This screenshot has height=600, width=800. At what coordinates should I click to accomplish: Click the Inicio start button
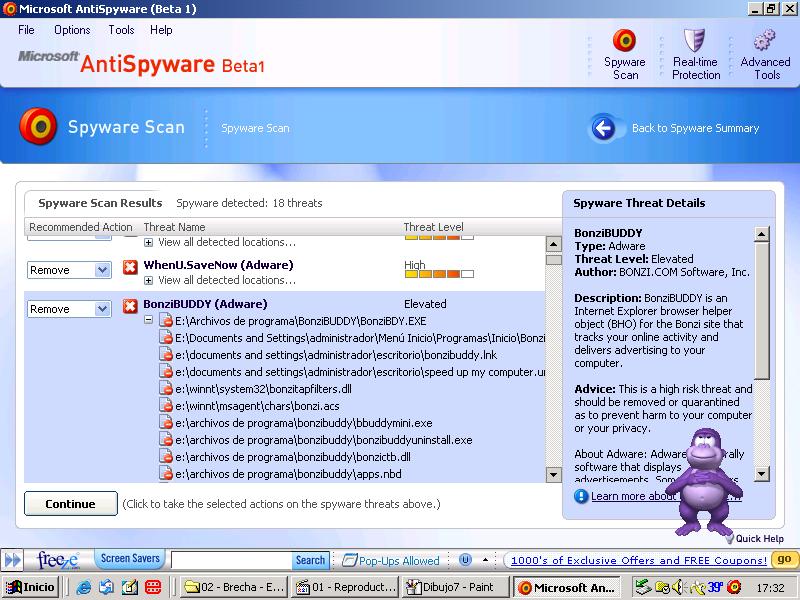click(x=31, y=587)
